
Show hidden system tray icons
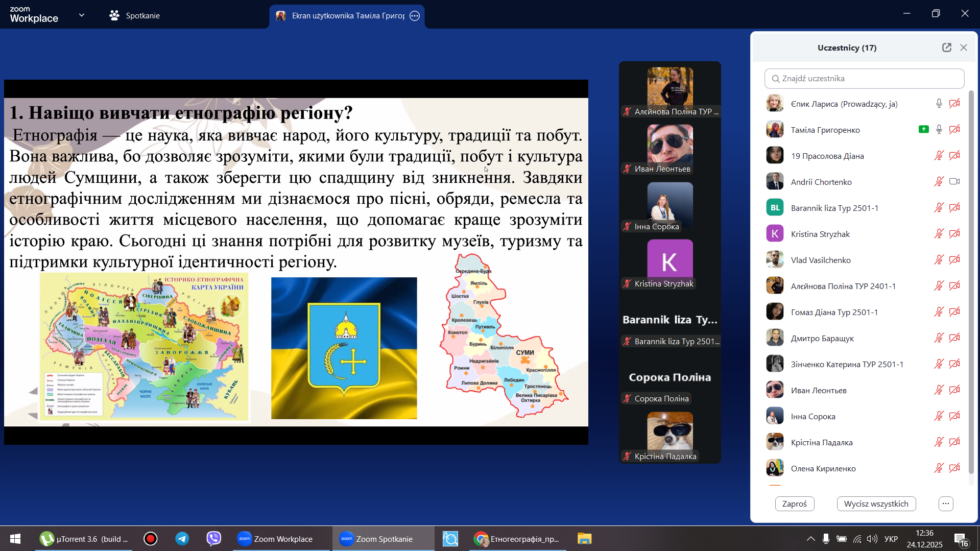[810, 539]
